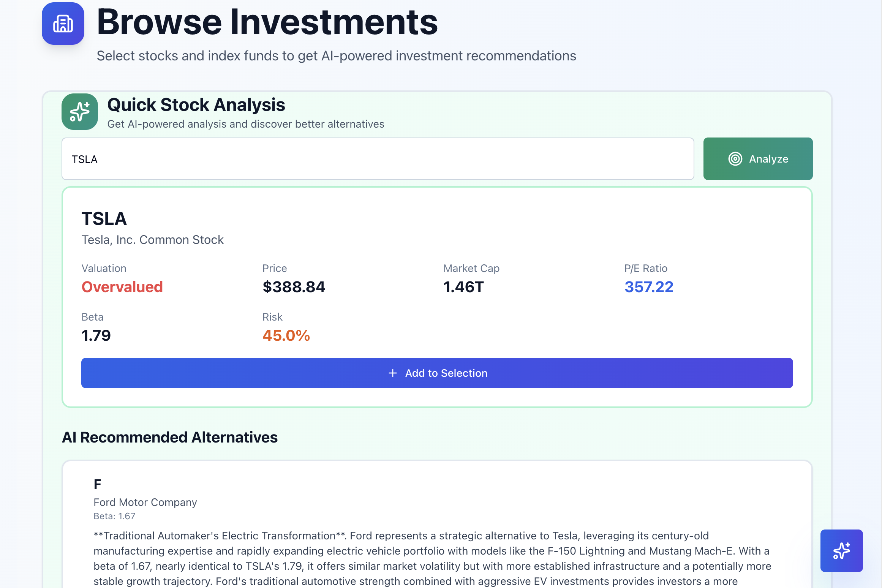Click the Ford Motor Company name

145,502
